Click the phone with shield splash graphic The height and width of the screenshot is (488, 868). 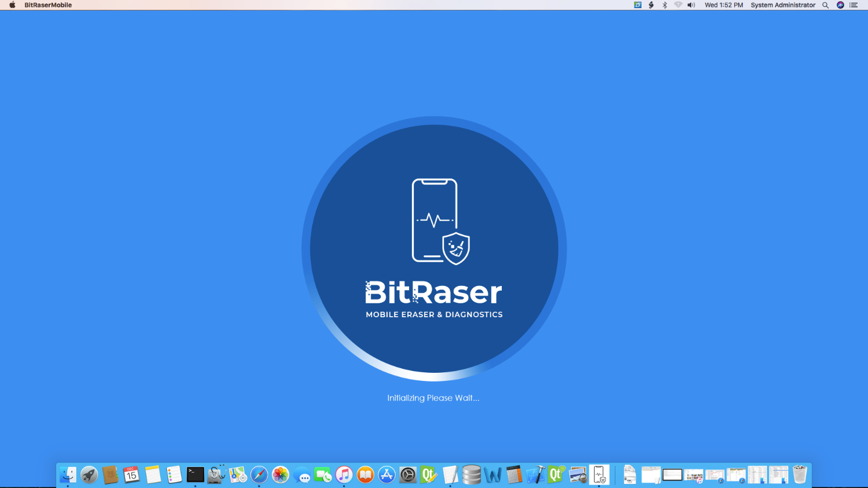coord(440,221)
